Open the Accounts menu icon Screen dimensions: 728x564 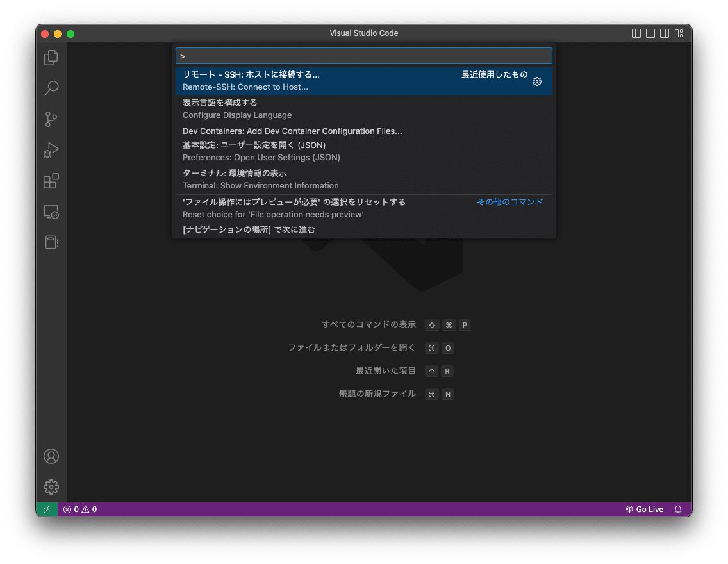click(51, 456)
